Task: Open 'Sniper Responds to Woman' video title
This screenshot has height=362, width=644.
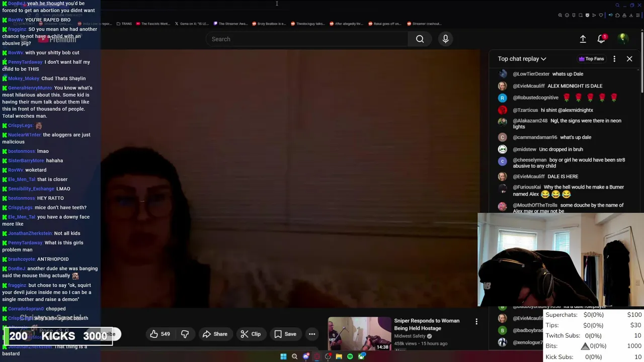Action: 427,324
